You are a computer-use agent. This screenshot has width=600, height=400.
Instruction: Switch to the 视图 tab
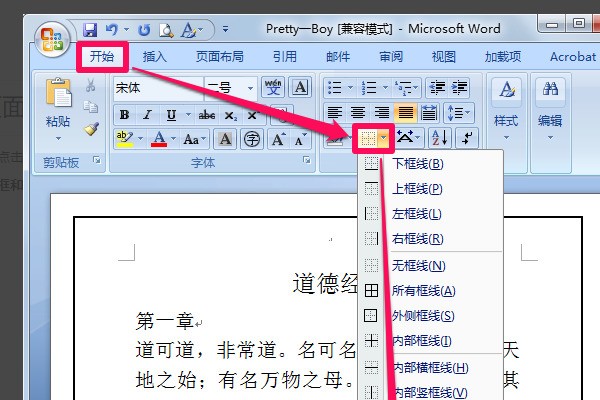point(444,57)
